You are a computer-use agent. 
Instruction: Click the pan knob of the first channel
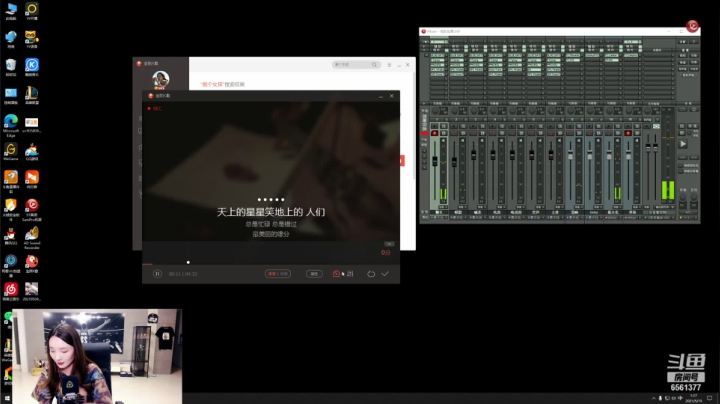435,111
